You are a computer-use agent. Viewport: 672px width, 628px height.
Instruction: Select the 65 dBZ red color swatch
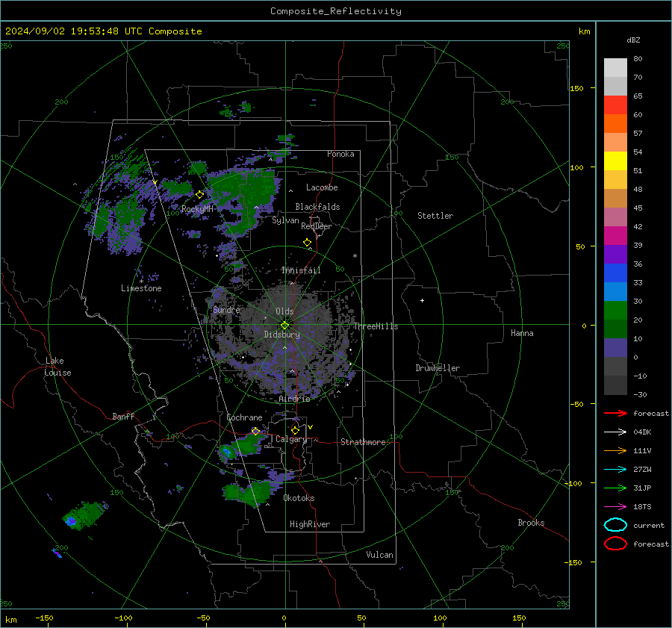(x=615, y=105)
